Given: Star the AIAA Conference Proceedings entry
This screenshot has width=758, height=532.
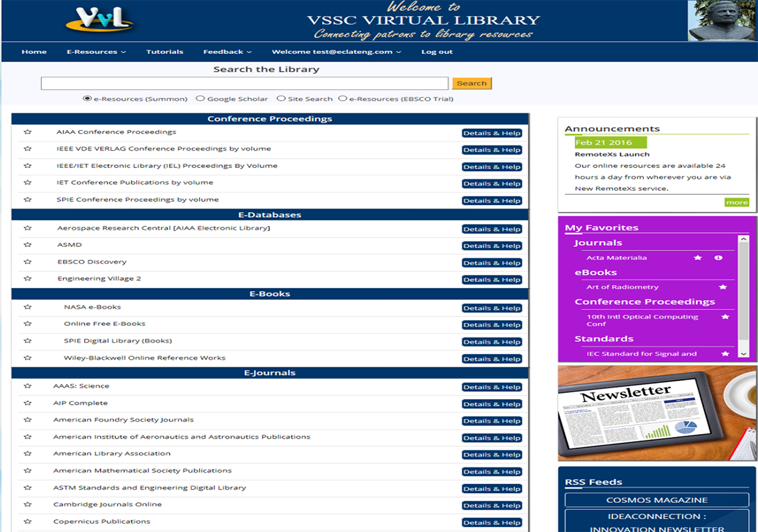Looking at the screenshot, I should coord(27,132).
